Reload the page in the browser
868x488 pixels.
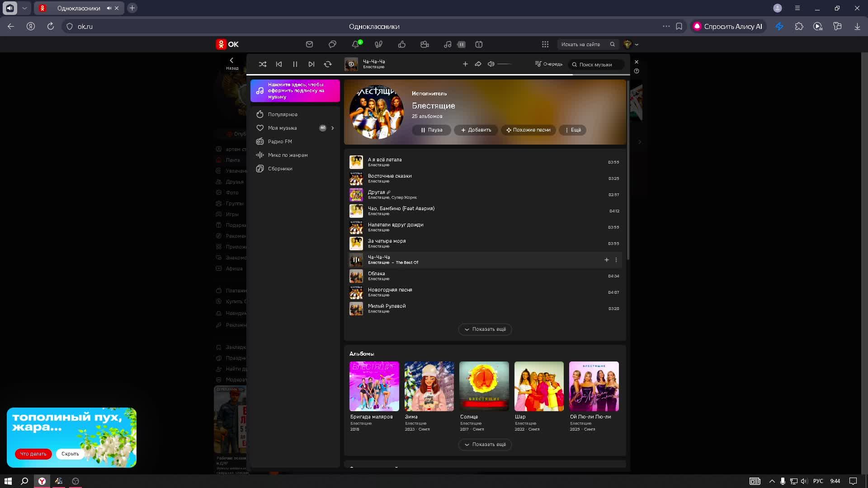click(51, 26)
